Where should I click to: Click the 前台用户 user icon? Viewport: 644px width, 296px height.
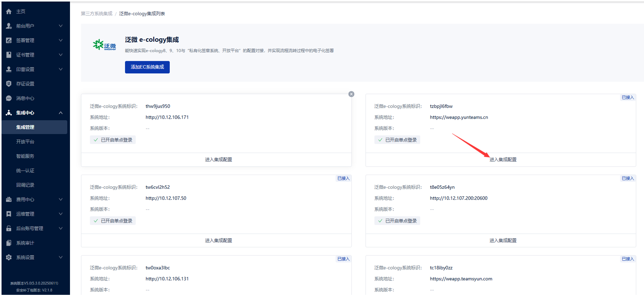click(x=9, y=26)
